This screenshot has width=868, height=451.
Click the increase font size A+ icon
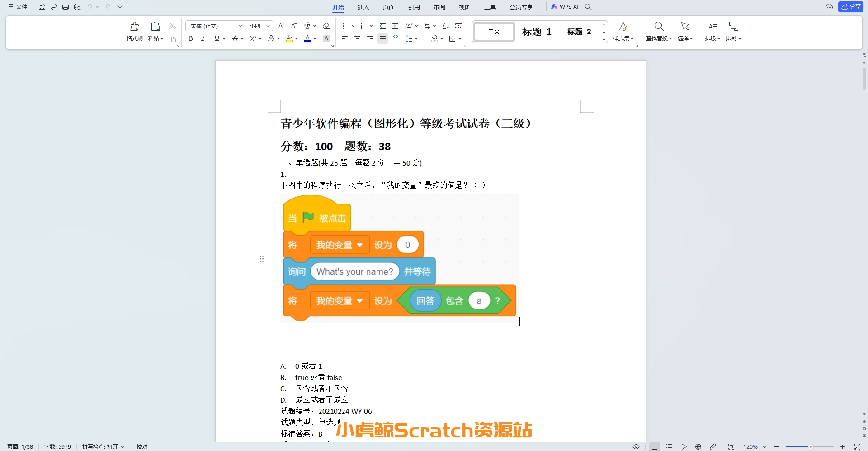point(281,26)
